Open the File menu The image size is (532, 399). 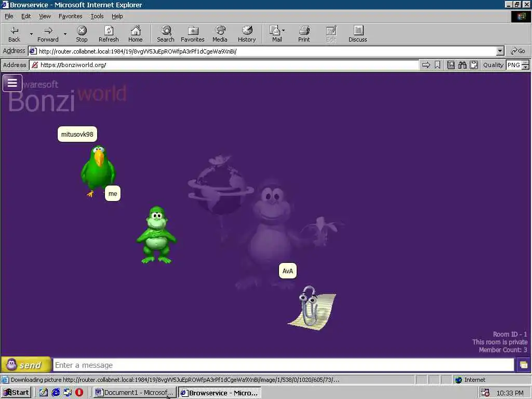coord(9,16)
